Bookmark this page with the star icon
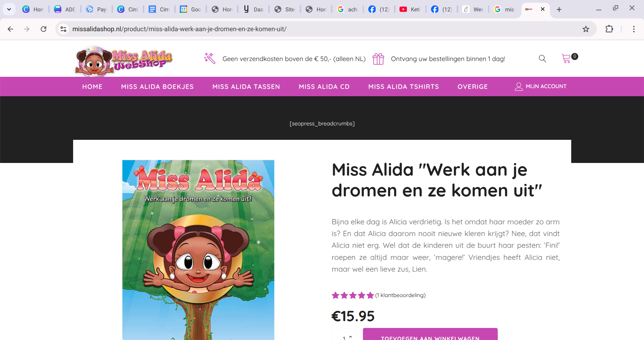Screen dimensions: 644x340 tap(586, 29)
